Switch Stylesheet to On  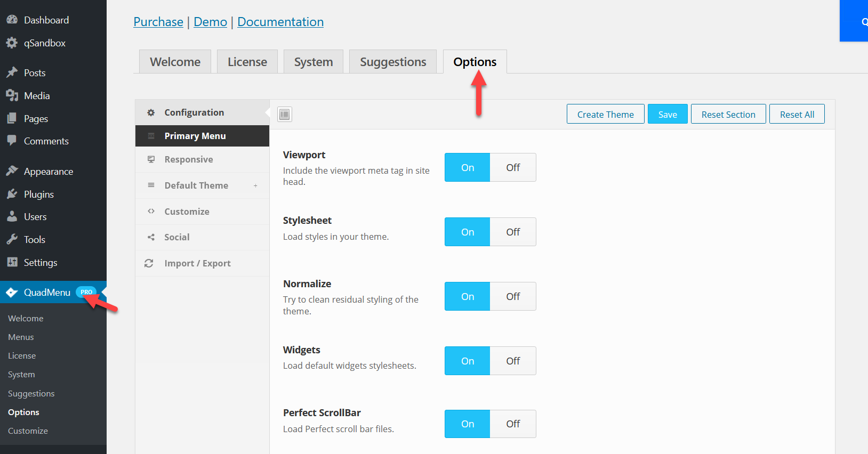pos(468,232)
